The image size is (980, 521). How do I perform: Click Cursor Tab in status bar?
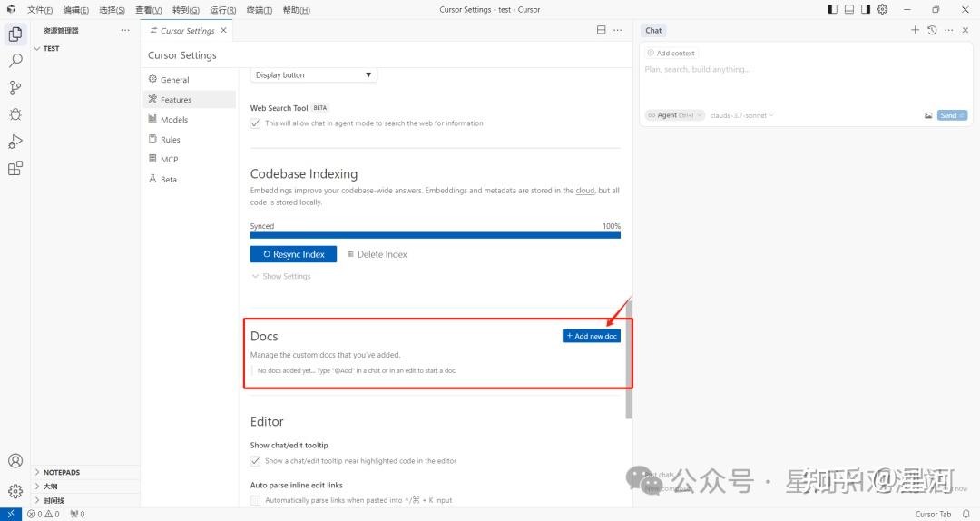(933, 514)
